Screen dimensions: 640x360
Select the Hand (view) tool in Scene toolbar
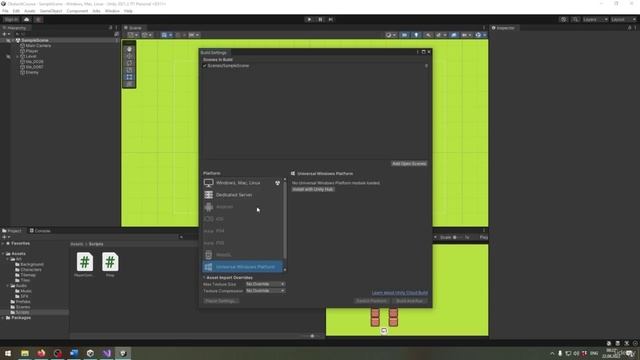pyautogui.click(x=129, y=49)
